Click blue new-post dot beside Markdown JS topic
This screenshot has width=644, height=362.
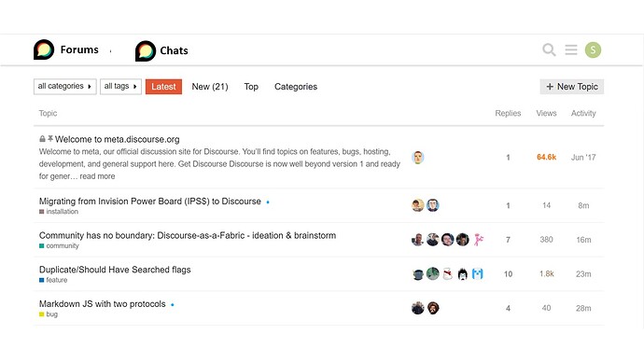173,304
